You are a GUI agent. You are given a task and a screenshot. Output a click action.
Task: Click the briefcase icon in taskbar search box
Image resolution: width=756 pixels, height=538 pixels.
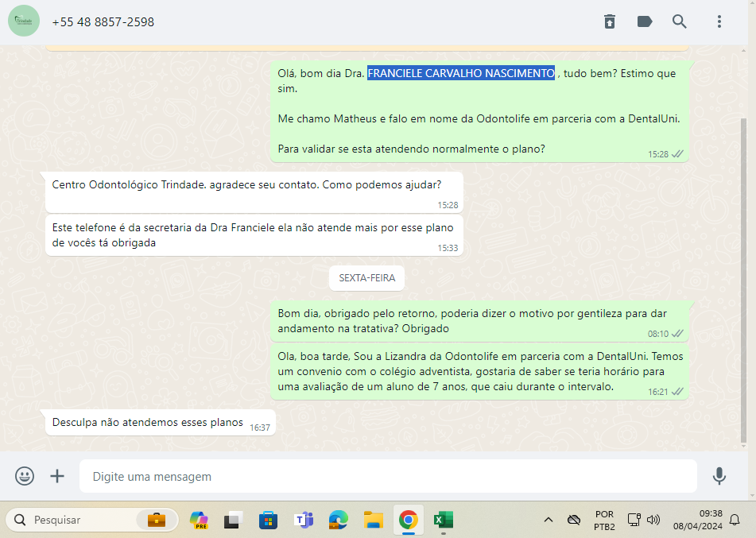coord(157,520)
